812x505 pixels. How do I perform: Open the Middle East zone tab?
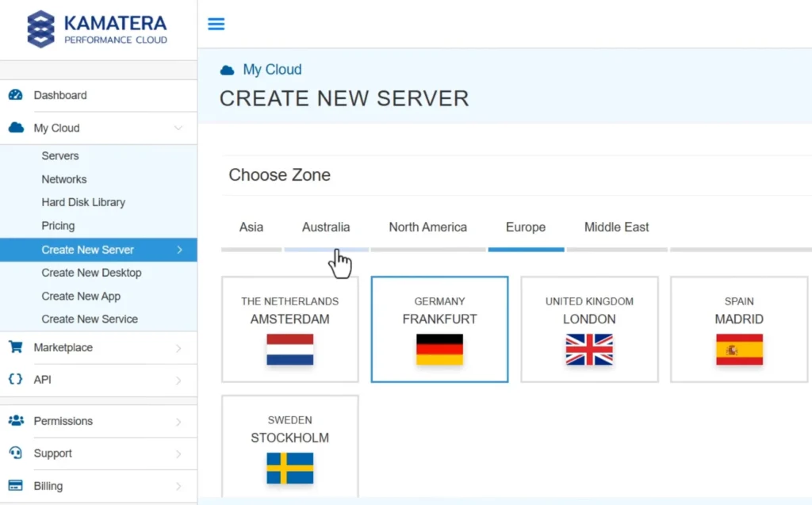click(x=616, y=227)
